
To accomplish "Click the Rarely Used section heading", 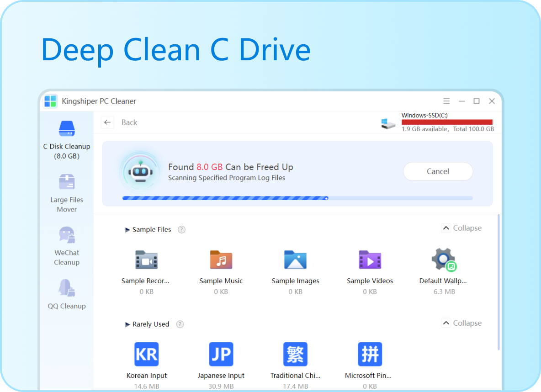I will 151,324.
